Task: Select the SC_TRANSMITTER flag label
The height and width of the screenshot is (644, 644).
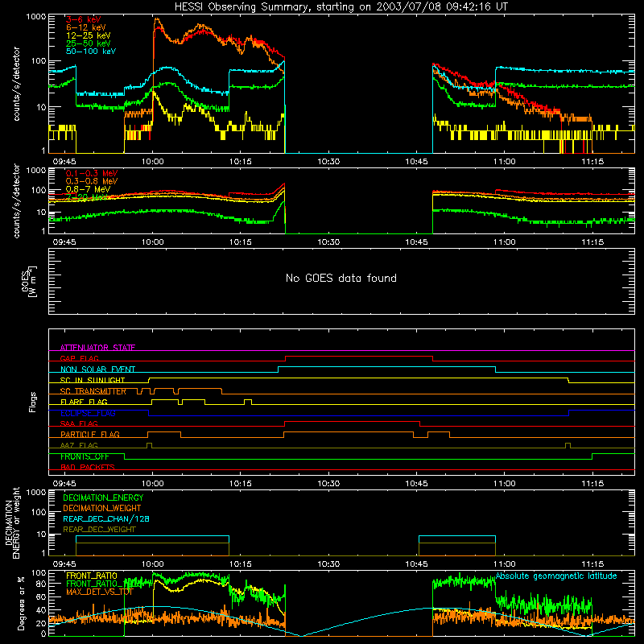Action: pyautogui.click(x=93, y=391)
